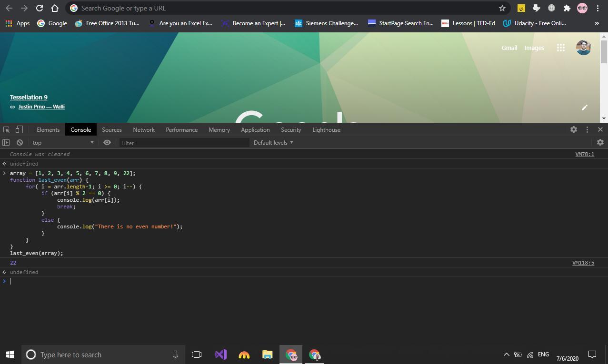Open File Explorer from the taskbar
Image resolution: width=608 pixels, height=364 pixels.
267,354
